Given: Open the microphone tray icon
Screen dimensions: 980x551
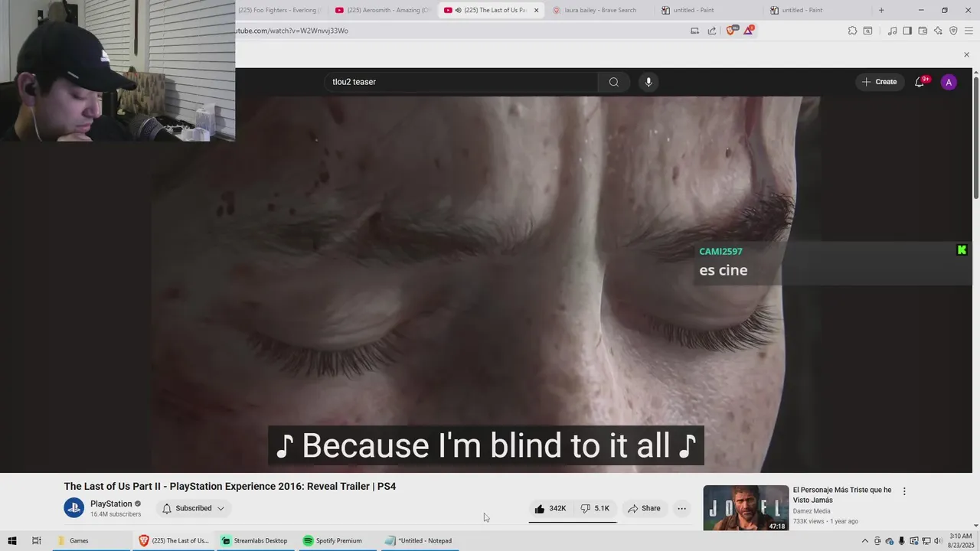Looking at the screenshot, I should point(901,541).
